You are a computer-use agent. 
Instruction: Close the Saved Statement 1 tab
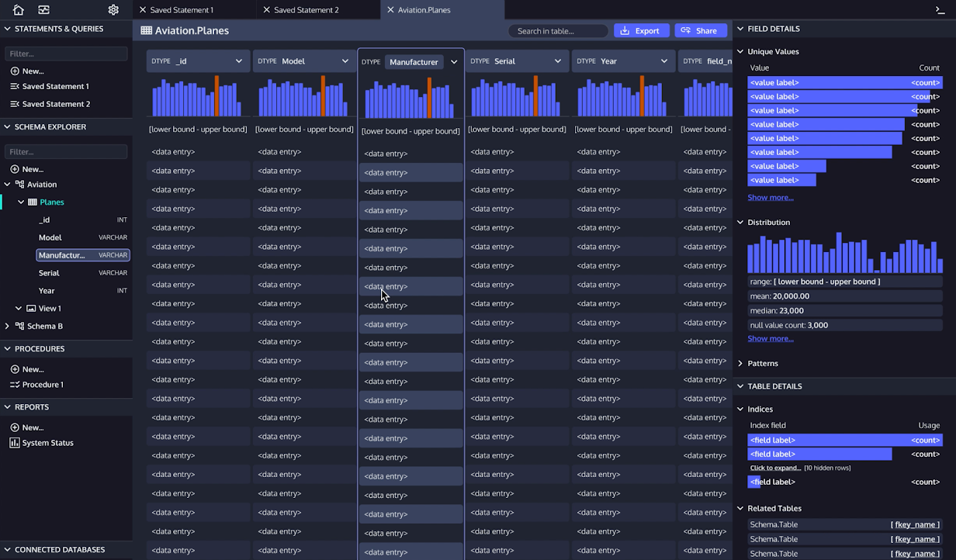(x=142, y=10)
